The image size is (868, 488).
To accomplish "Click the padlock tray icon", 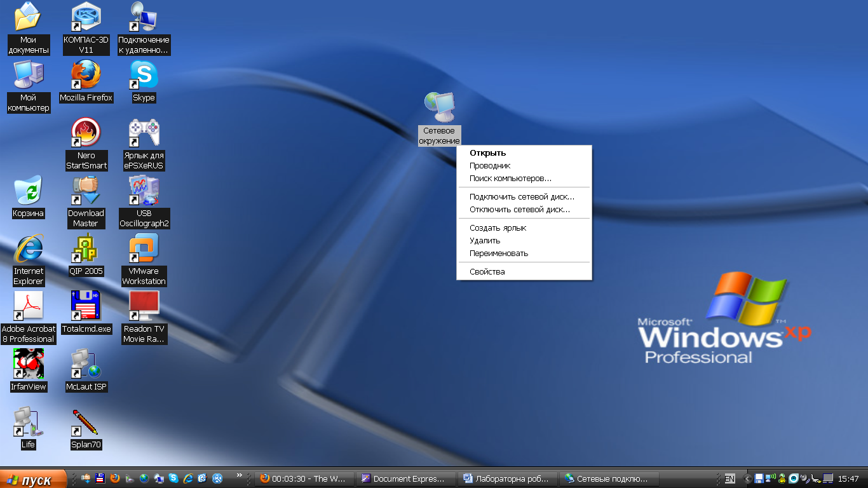I will [782, 478].
